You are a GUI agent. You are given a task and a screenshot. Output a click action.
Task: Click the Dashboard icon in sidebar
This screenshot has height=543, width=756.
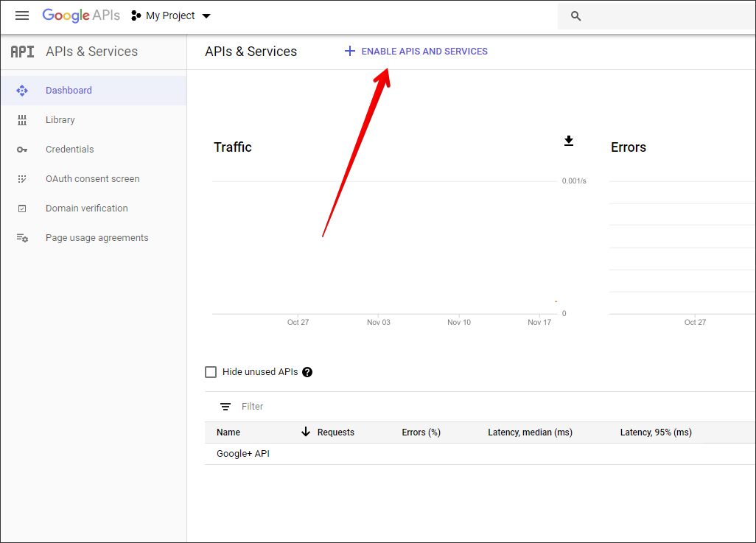(x=22, y=91)
